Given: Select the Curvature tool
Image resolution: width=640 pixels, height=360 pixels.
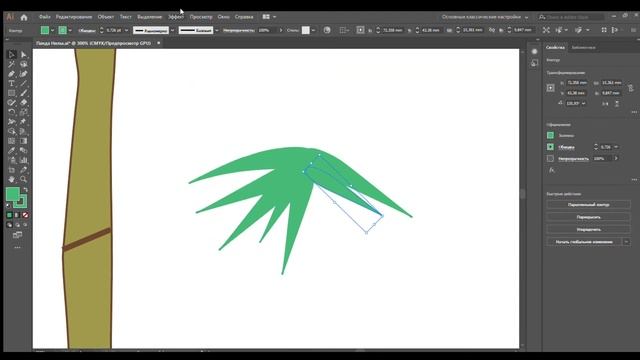Looking at the screenshot, I should [x=24, y=74].
